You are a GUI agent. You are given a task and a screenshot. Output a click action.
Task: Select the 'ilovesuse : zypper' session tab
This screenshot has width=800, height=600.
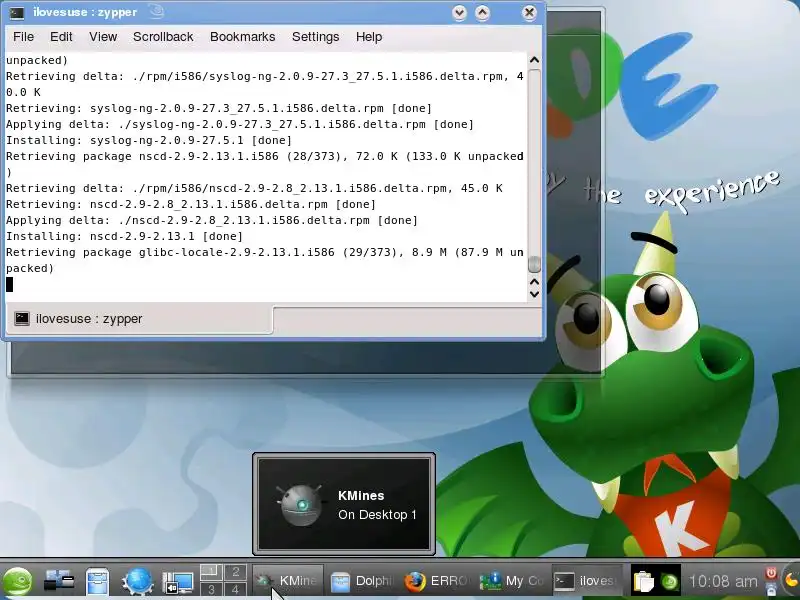point(138,319)
